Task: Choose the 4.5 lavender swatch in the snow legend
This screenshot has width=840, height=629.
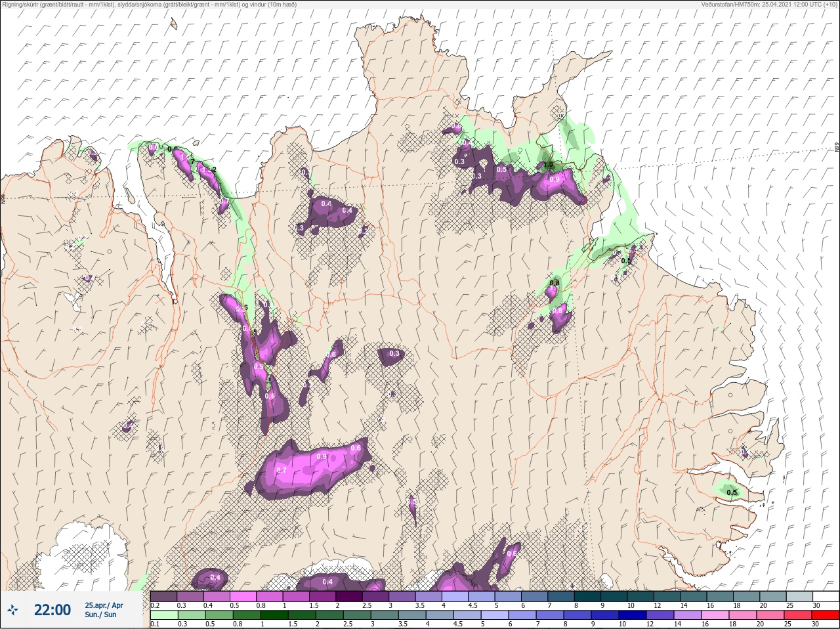Action: (x=482, y=596)
